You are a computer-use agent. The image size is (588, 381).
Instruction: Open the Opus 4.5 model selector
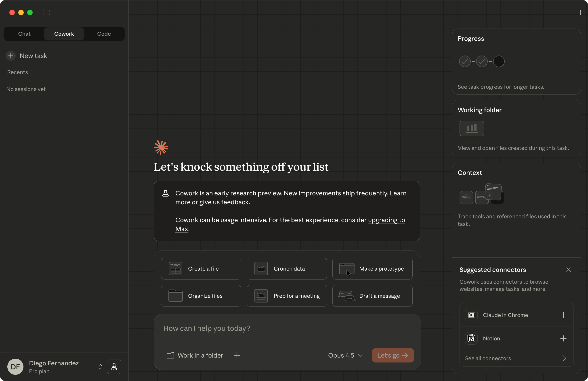(345, 355)
